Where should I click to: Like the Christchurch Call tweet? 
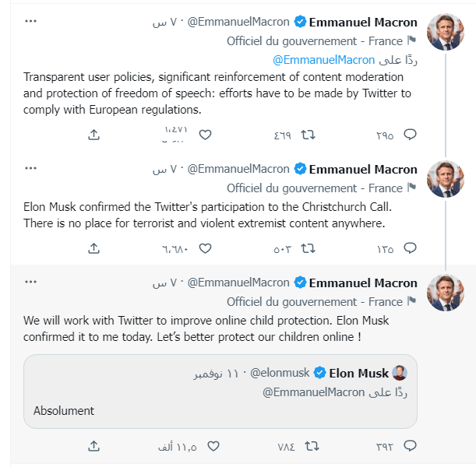pyautogui.click(x=206, y=249)
